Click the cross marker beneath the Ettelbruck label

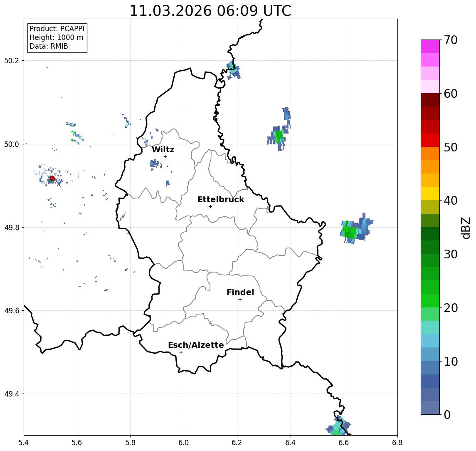[x=210, y=207]
